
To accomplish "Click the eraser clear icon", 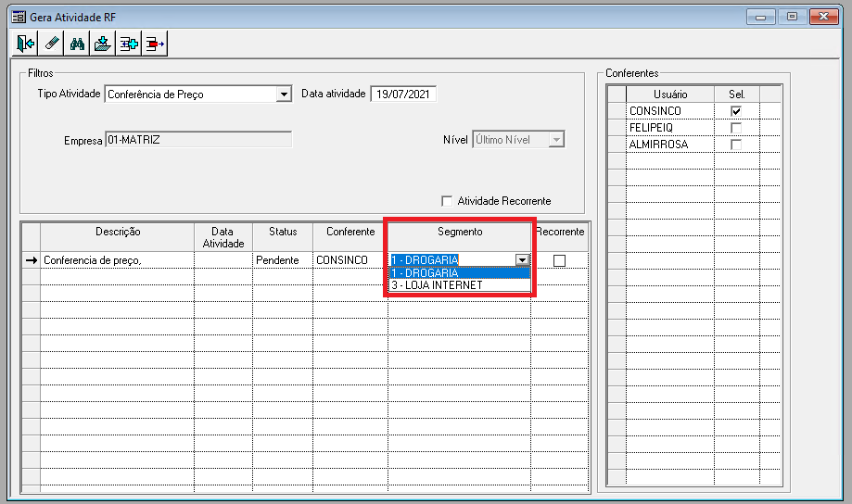I will pos(51,44).
